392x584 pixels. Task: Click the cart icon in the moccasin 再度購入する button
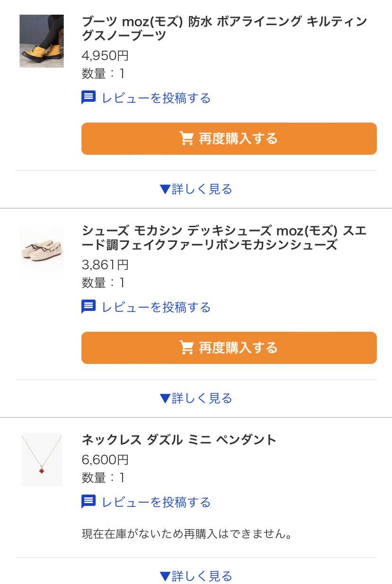pos(187,348)
